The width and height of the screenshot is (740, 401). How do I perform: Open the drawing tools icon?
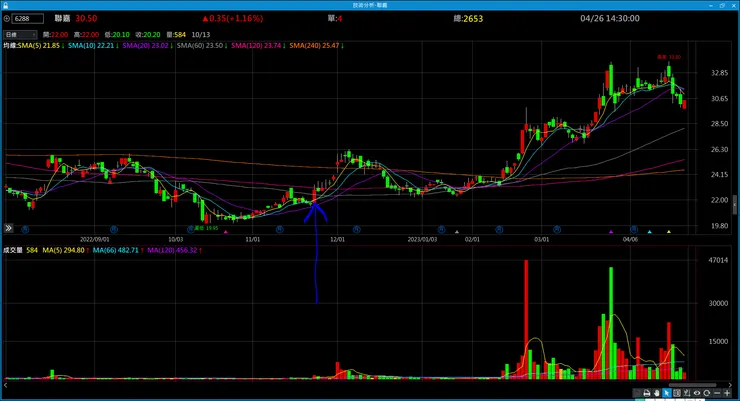coord(687,393)
